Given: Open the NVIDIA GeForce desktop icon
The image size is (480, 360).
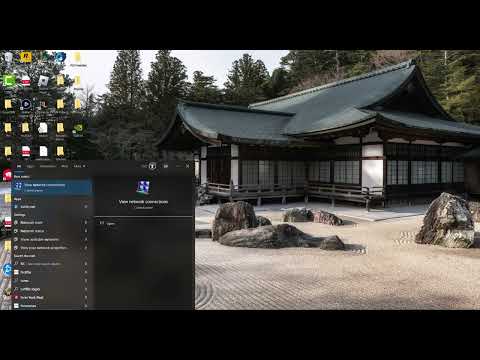Looking at the screenshot, I should 78,129.
